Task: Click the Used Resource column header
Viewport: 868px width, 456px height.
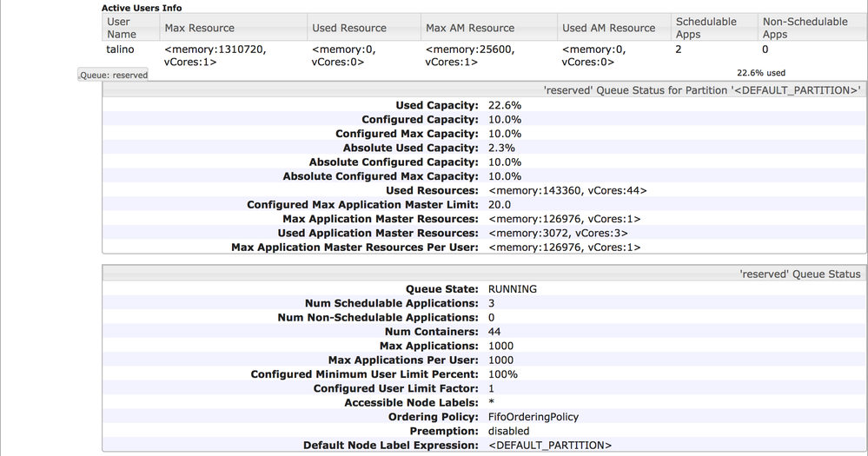Action: coord(349,28)
